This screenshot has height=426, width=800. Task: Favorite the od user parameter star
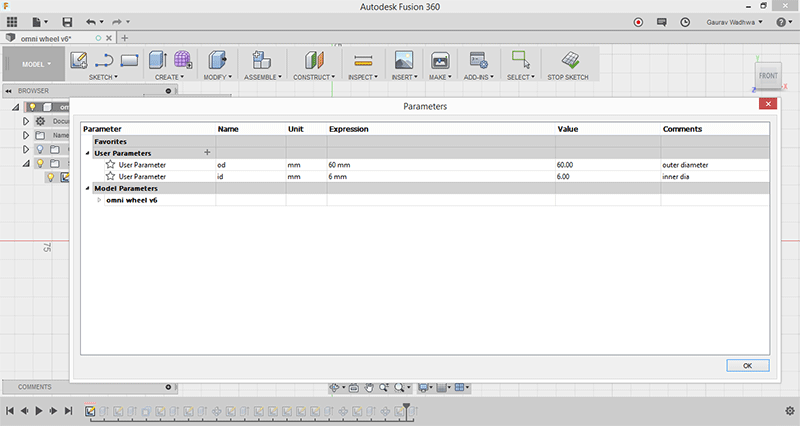110,164
